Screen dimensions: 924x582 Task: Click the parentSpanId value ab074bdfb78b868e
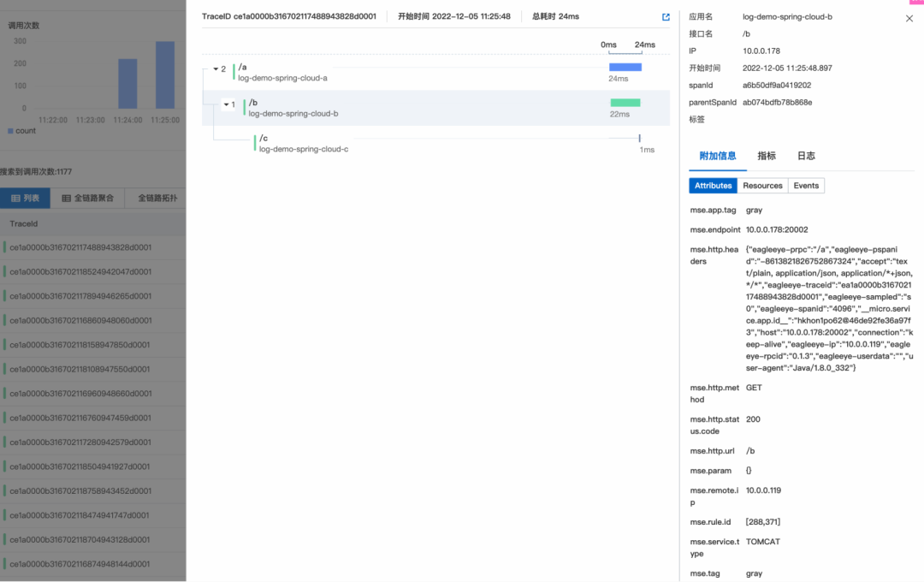click(x=777, y=103)
